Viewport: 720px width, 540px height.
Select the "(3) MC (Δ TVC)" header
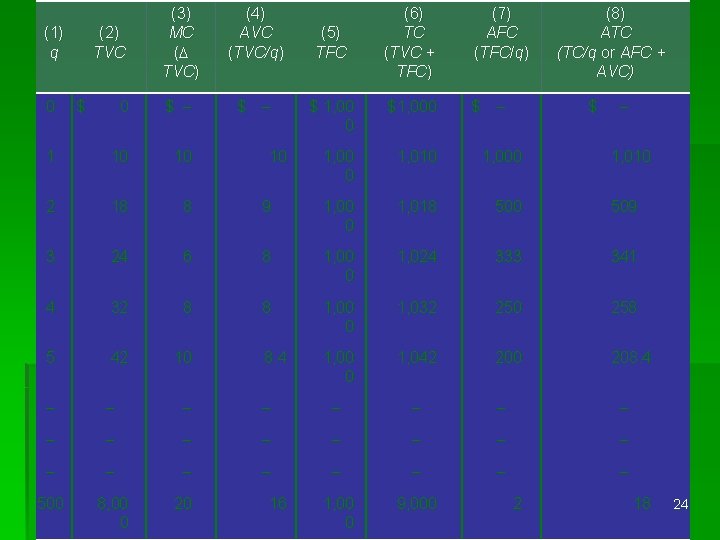pos(181,43)
